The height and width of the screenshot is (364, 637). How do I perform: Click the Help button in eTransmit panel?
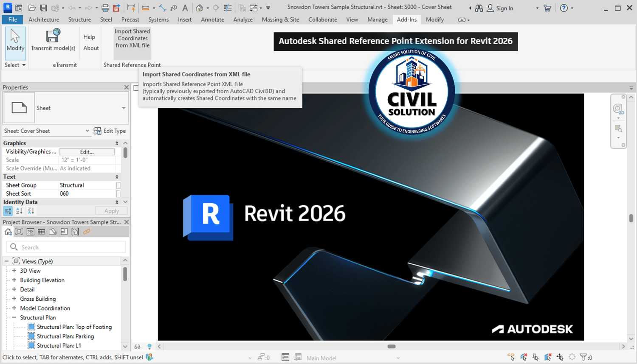[89, 37]
